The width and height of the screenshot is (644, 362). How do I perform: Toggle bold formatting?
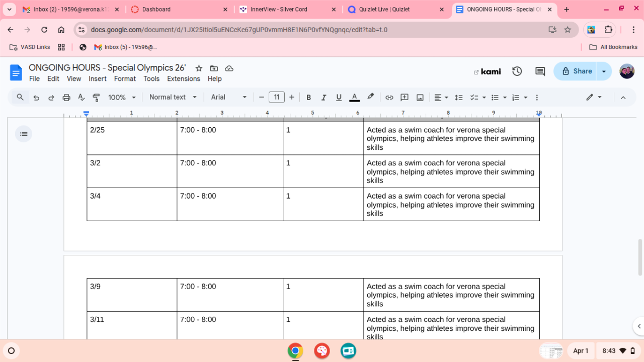coord(308,98)
